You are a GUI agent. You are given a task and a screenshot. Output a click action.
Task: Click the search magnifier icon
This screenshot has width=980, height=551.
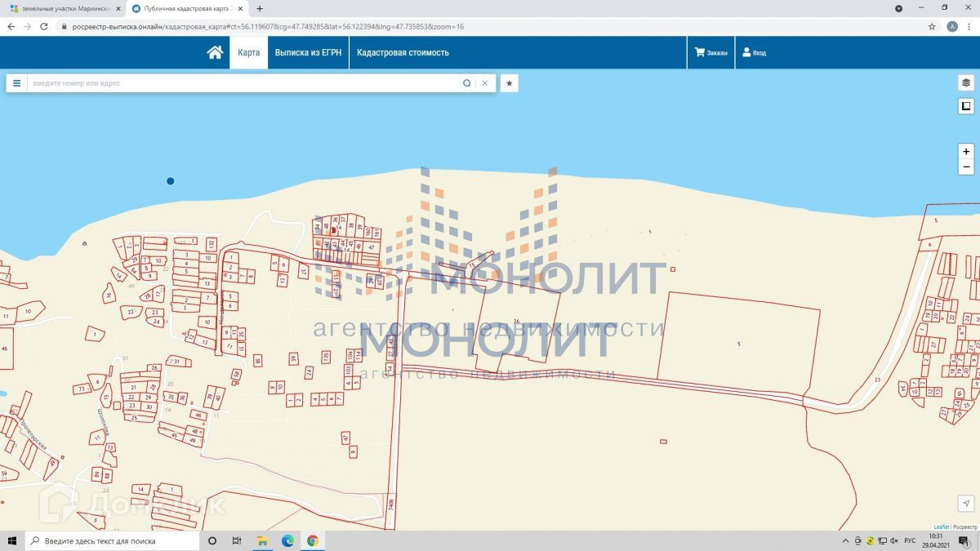pyautogui.click(x=467, y=83)
